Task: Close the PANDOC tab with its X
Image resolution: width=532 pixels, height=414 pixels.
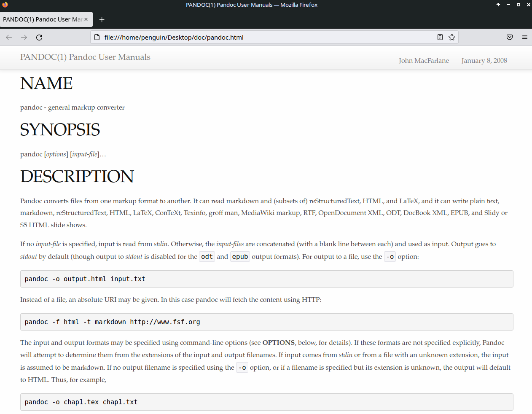Action: (x=86, y=19)
